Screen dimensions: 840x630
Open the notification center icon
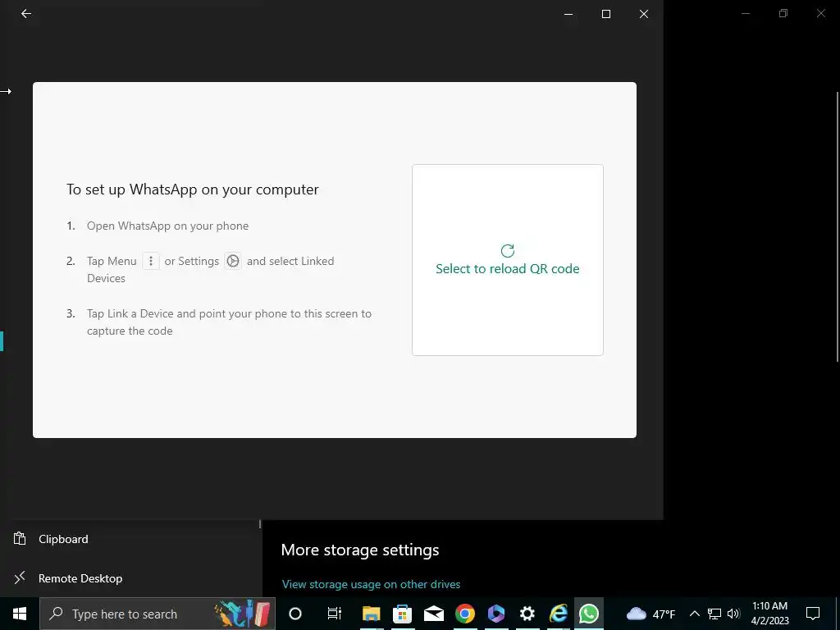(813, 614)
